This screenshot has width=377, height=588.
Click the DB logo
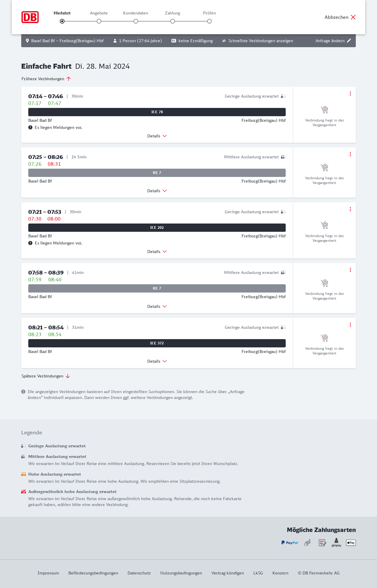click(x=30, y=17)
